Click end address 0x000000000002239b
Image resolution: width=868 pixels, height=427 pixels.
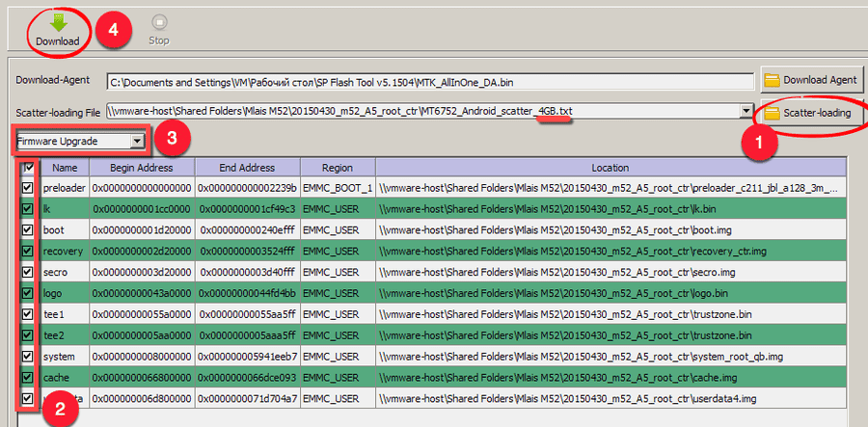[248, 188]
